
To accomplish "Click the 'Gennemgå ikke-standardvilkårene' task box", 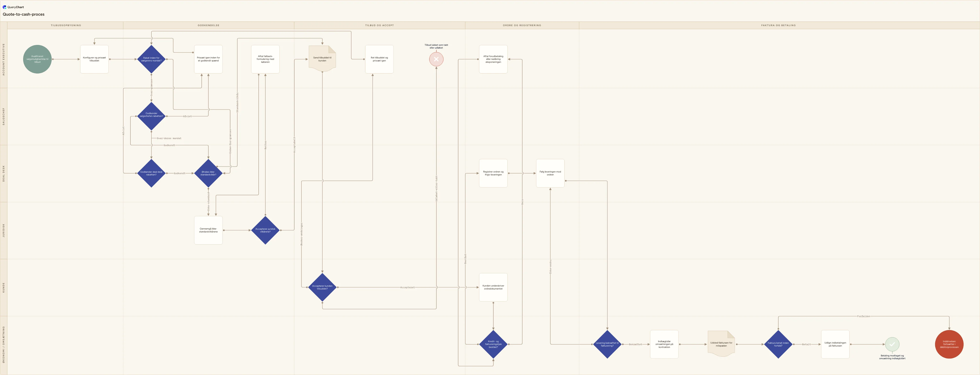I will 208,230.
